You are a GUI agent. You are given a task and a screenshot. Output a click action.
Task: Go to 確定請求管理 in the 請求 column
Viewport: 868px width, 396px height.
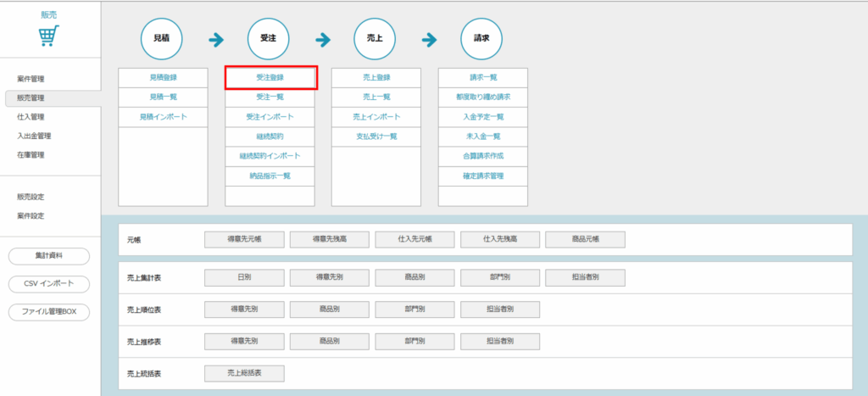[482, 176]
